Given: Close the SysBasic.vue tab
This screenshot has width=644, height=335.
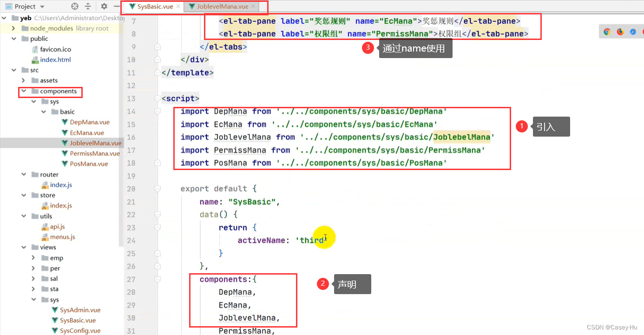Looking at the screenshot, I should (178, 7).
